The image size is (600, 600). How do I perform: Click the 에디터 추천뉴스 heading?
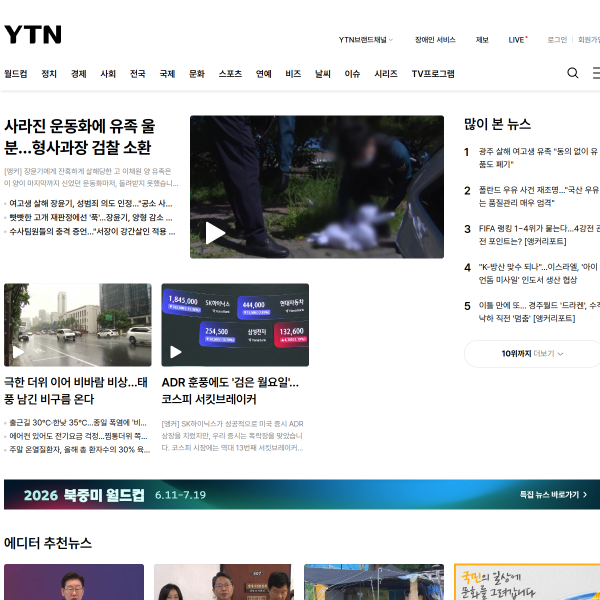point(48,543)
